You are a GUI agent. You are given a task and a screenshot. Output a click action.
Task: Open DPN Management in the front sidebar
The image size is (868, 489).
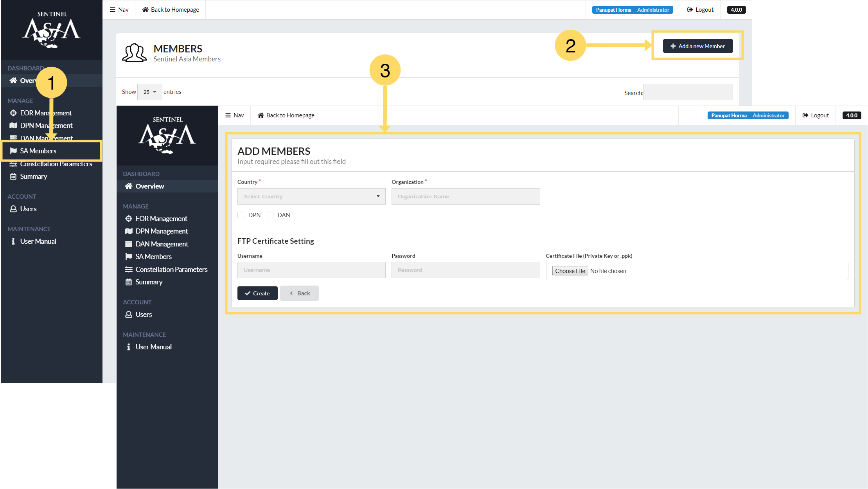[x=162, y=231]
